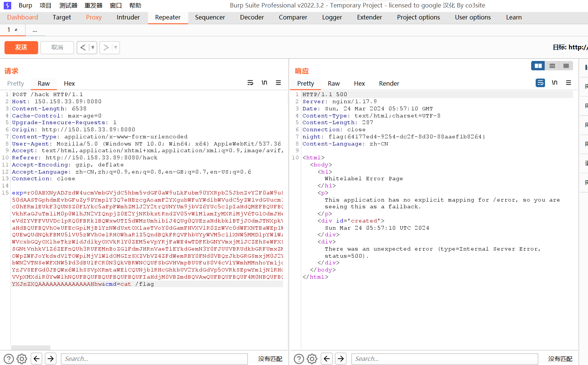The width and height of the screenshot is (588, 365).
Task: Switch to the Intruder tab
Action: pyautogui.click(x=128, y=17)
